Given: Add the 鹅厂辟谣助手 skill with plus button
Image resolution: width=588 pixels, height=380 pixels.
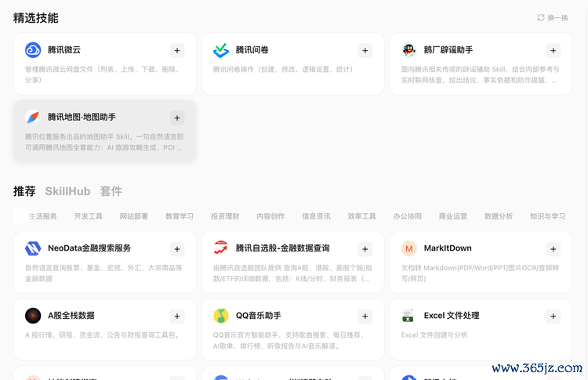Looking at the screenshot, I should coord(554,51).
